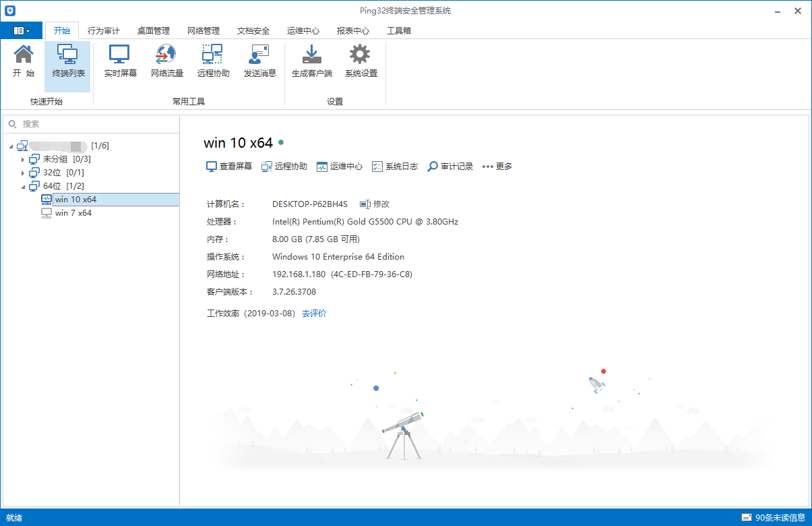The width and height of the screenshot is (812, 526).
Task: Open the 运维中心 link in details
Action: [339, 167]
